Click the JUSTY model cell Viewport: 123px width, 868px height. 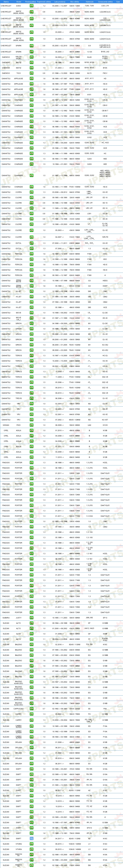pyautogui.click(x=19, y=618)
